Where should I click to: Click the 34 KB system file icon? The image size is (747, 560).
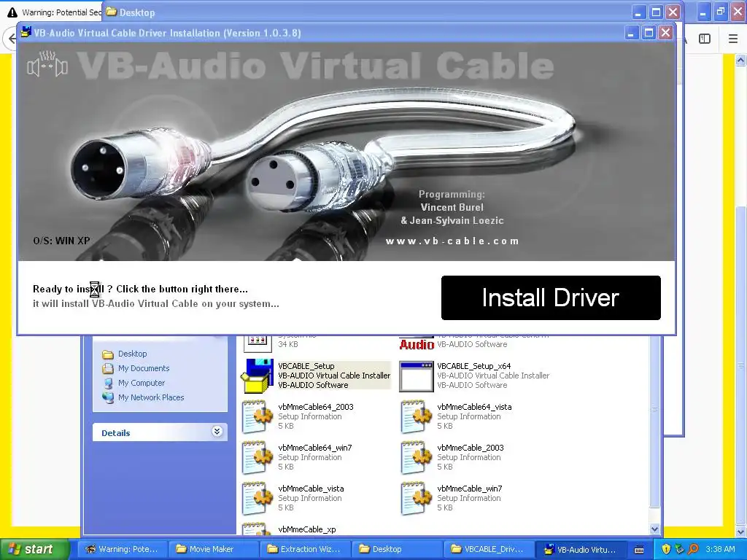point(258,343)
